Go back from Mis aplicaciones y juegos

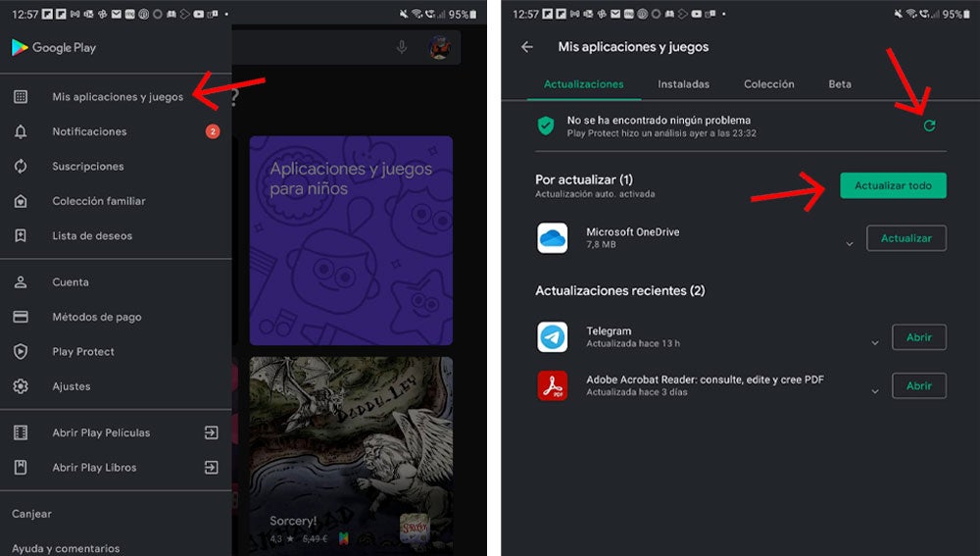coord(527,47)
